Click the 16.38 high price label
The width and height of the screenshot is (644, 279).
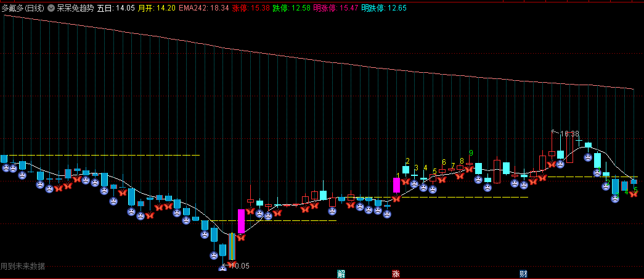pyautogui.click(x=569, y=134)
